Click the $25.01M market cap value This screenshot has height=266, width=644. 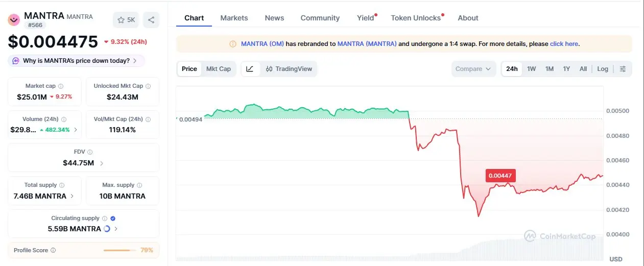click(x=32, y=96)
